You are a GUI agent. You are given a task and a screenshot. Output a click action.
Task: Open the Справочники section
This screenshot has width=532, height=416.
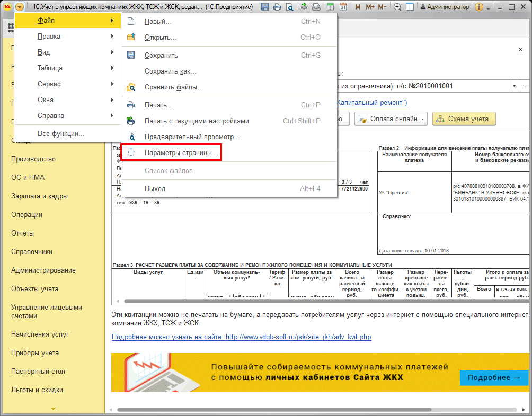32,252
